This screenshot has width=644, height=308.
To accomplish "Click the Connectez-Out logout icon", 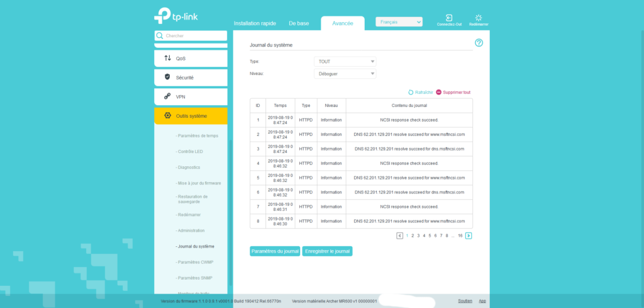I will click(449, 18).
